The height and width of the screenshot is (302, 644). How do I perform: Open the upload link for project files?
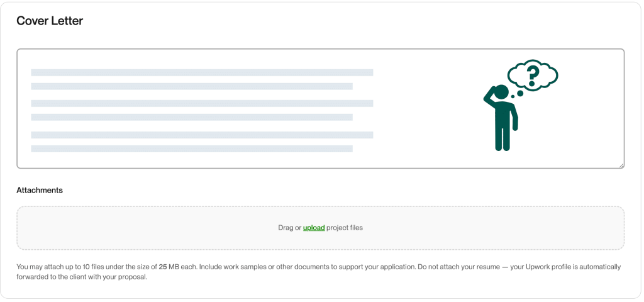tap(314, 228)
